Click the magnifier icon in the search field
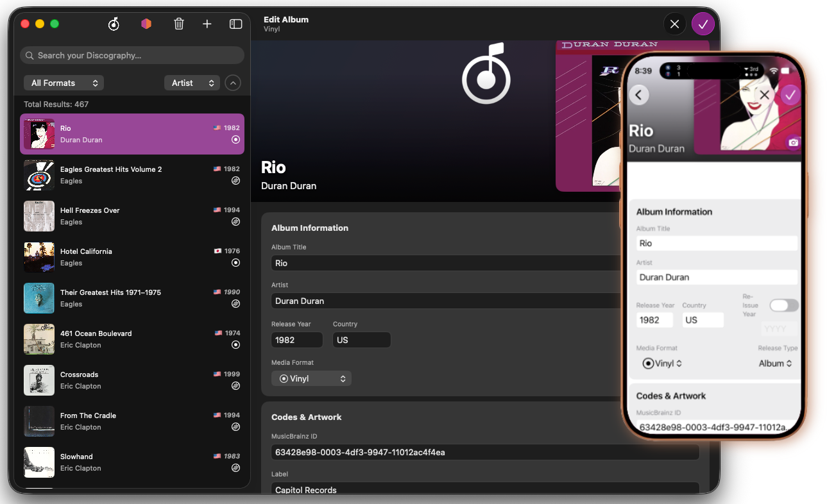 point(30,56)
